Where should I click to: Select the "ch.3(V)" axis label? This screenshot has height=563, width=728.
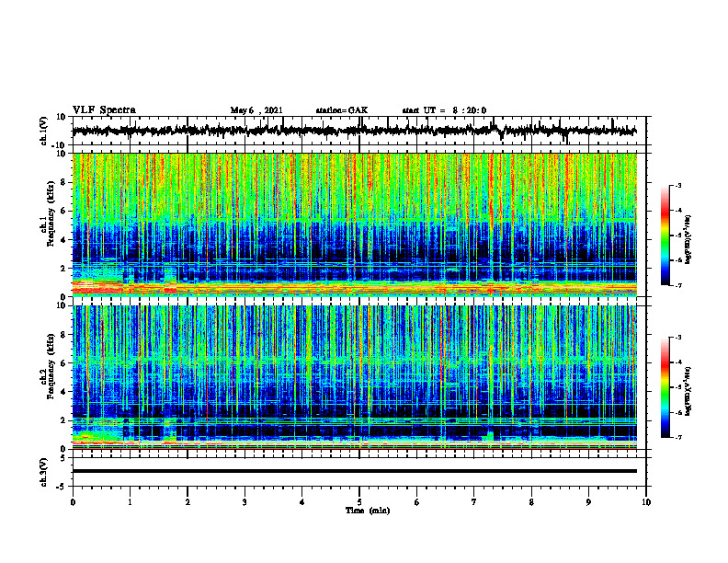[44, 472]
